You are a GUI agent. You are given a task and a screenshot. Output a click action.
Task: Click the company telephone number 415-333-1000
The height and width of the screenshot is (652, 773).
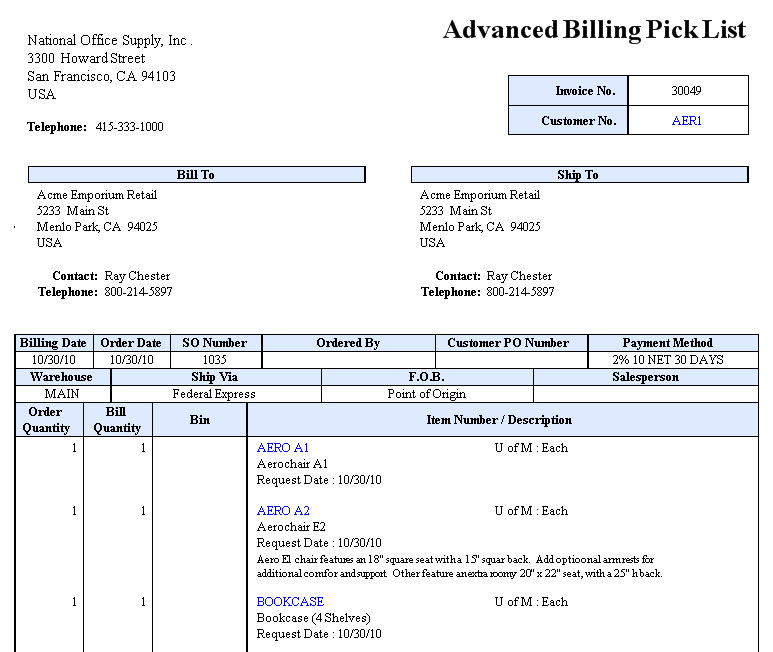(129, 127)
